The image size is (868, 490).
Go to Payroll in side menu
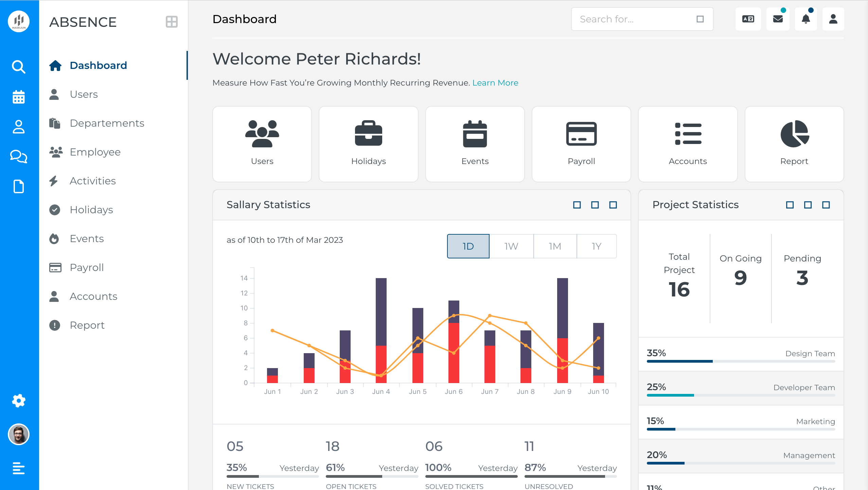pos(87,267)
